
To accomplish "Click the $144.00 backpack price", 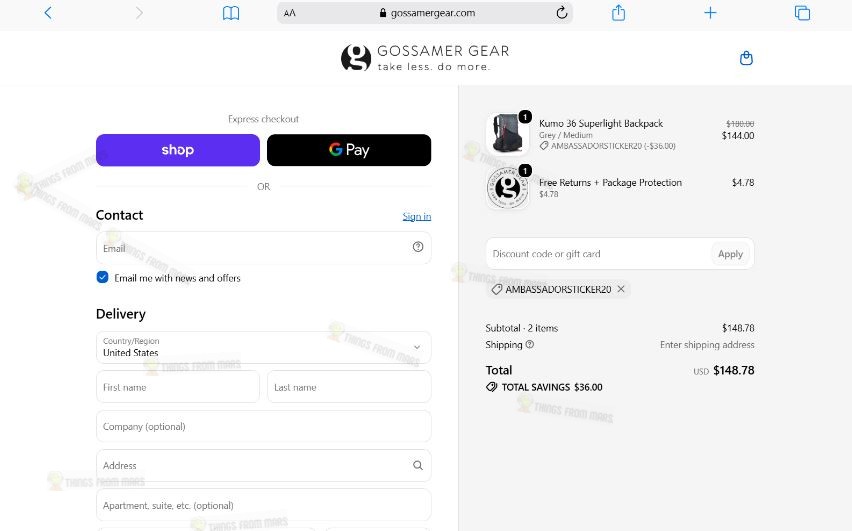I will (738, 135).
